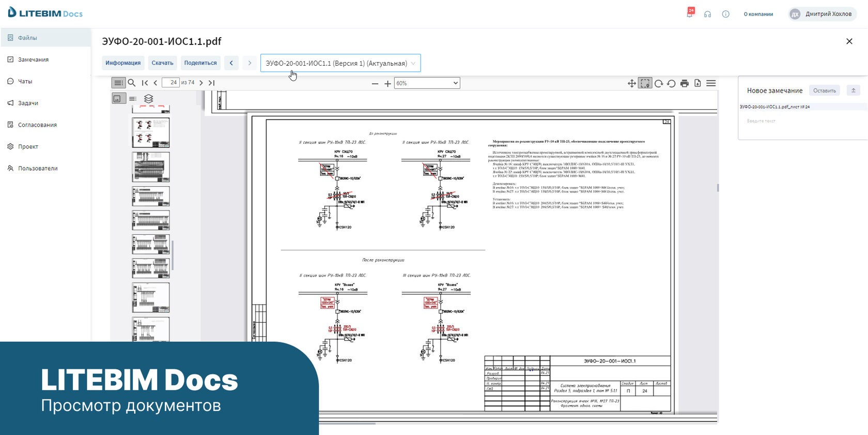This screenshot has width=868, height=435.
Task: Show the layers panel in sidebar
Action: pos(148,98)
